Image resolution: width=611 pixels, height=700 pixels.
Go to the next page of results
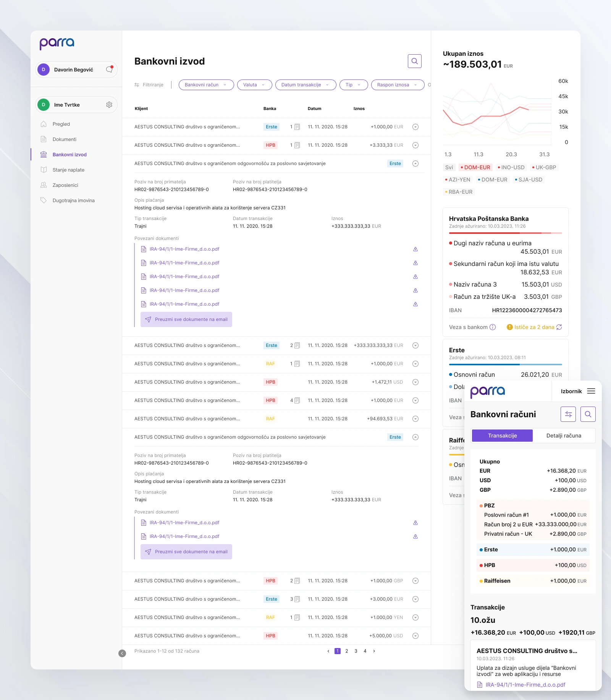pos(374,651)
